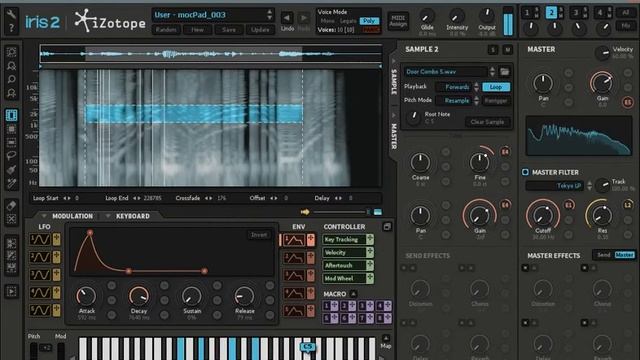Viewport: 640px width, 360px height.
Task: Click the LFO 1 sine wave icon
Action: tap(40, 240)
